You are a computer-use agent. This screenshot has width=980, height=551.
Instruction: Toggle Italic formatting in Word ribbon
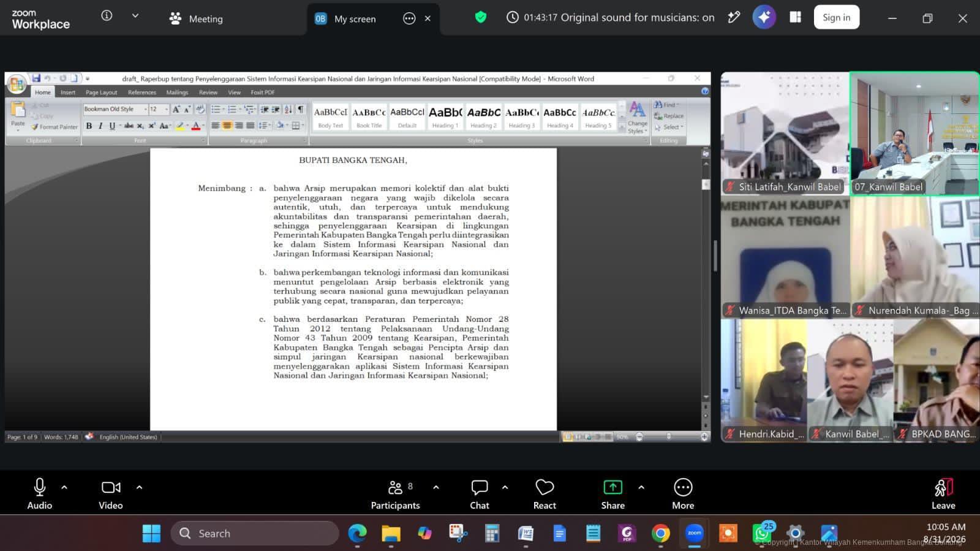coord(100,126)
